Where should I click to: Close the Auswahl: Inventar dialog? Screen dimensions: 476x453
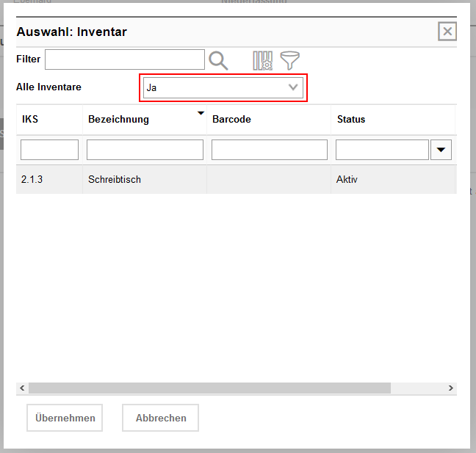[x=447, y=32]
